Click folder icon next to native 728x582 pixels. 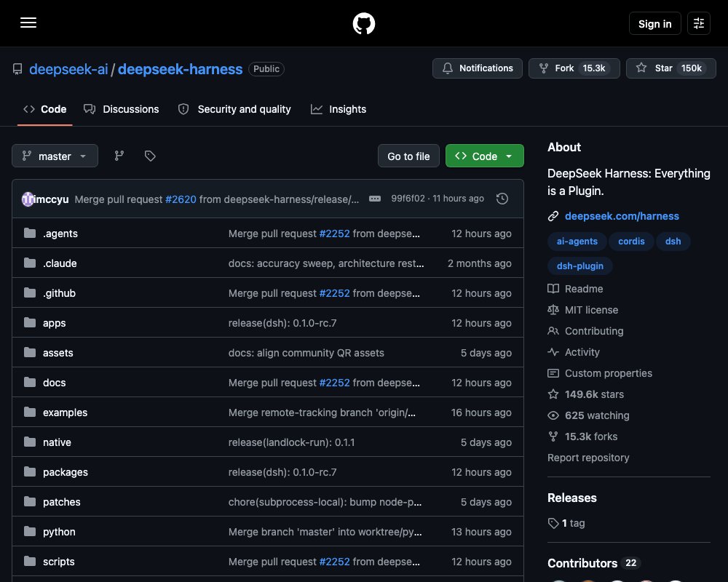[30, 442]
